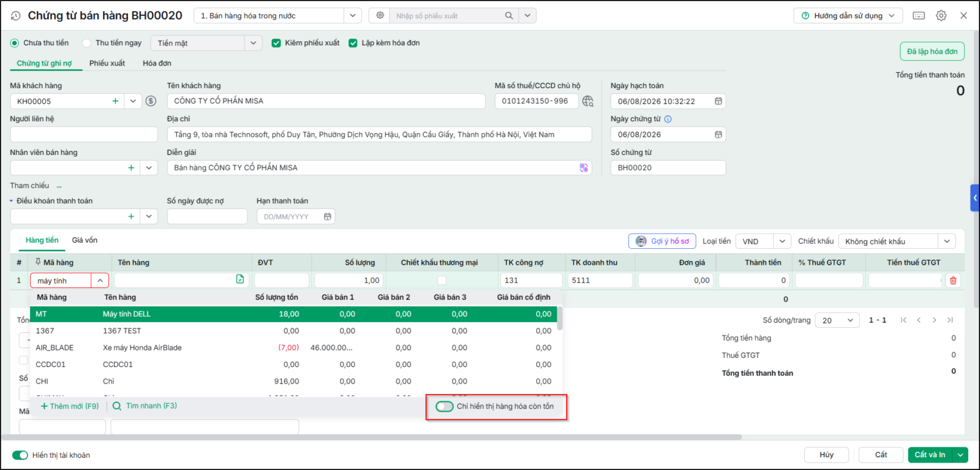Viewport: 980px width, 470px height.
Task: Expand the Không chiết khấu discount dropdown
Action: click(947, 241)
